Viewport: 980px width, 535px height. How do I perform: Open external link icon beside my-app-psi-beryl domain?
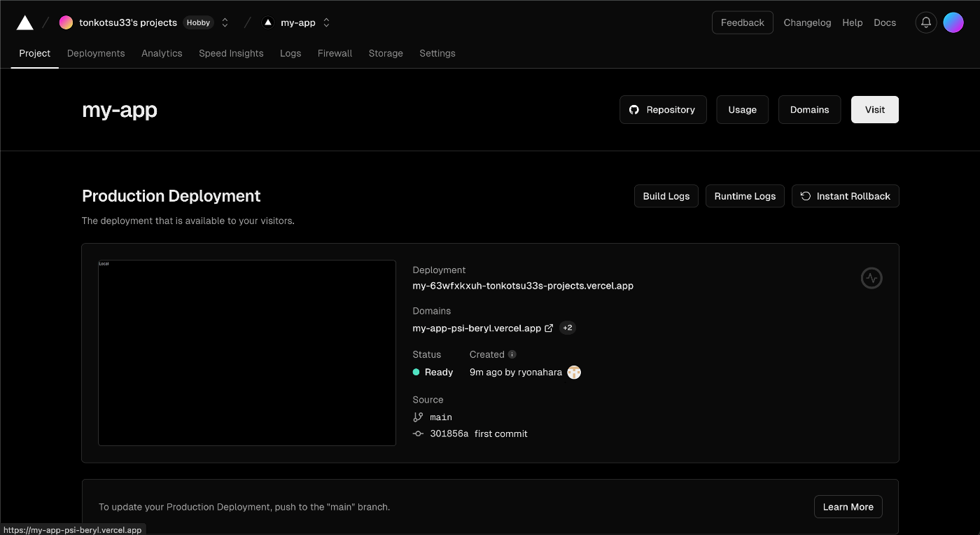click(x=549, y=328)
